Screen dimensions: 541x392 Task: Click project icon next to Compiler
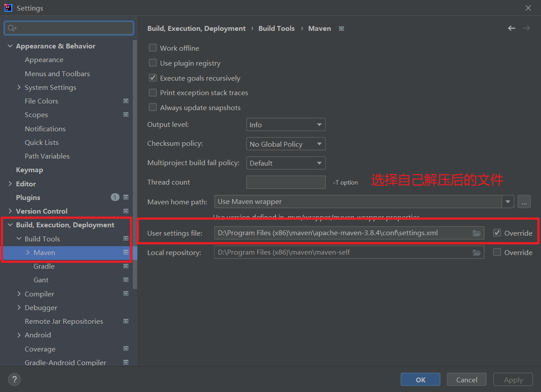(x=126, y=293)
